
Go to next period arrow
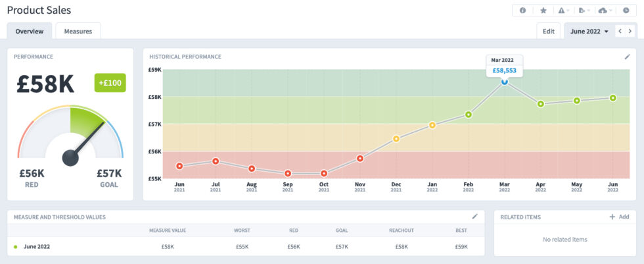(630, 31)
